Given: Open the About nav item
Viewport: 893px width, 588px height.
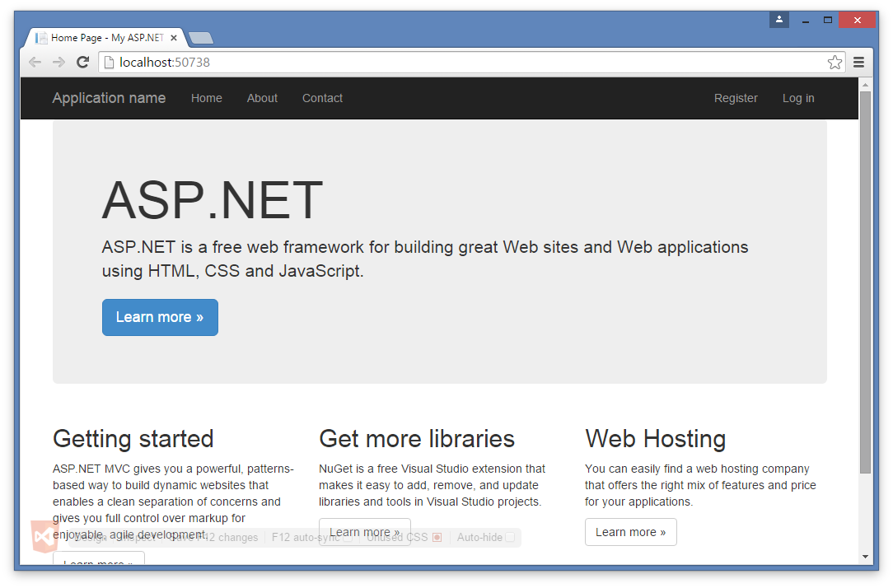Looking at the screenshot, I should coord(262,98).
